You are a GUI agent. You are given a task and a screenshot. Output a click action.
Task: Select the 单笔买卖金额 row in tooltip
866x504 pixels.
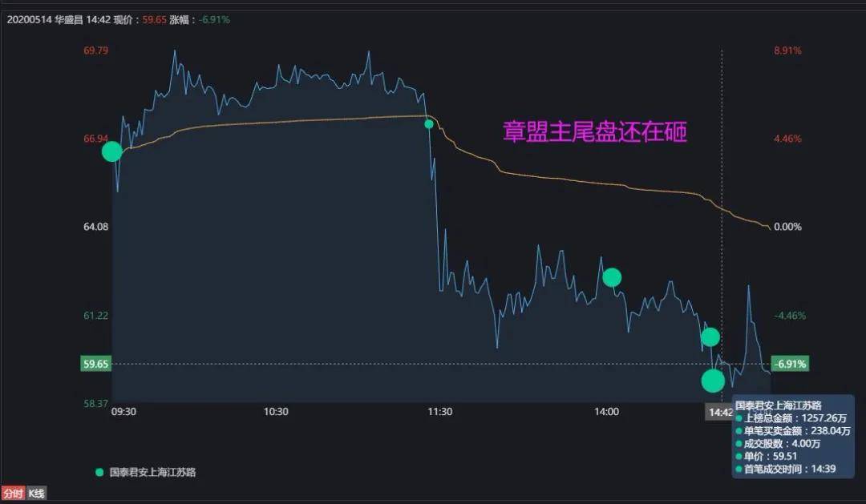[792, 431]
